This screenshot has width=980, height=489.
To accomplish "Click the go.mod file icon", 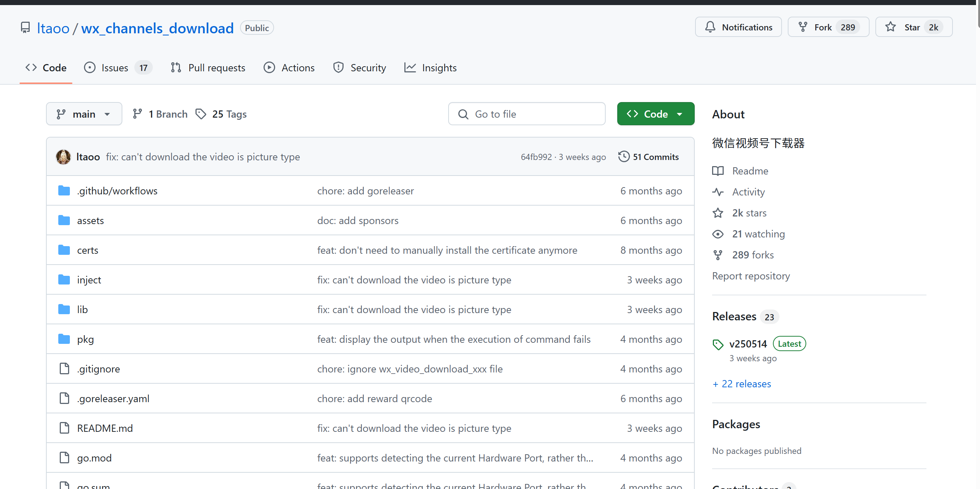I will [x=64, y=458].
